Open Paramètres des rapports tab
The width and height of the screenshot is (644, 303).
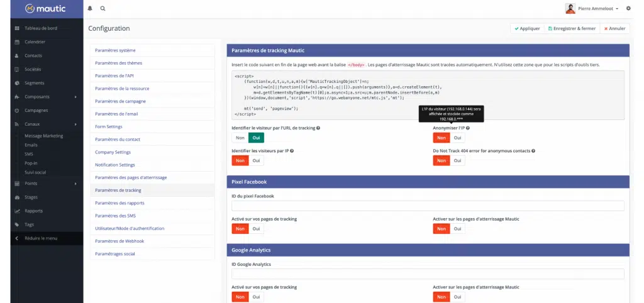pos(152,203)
